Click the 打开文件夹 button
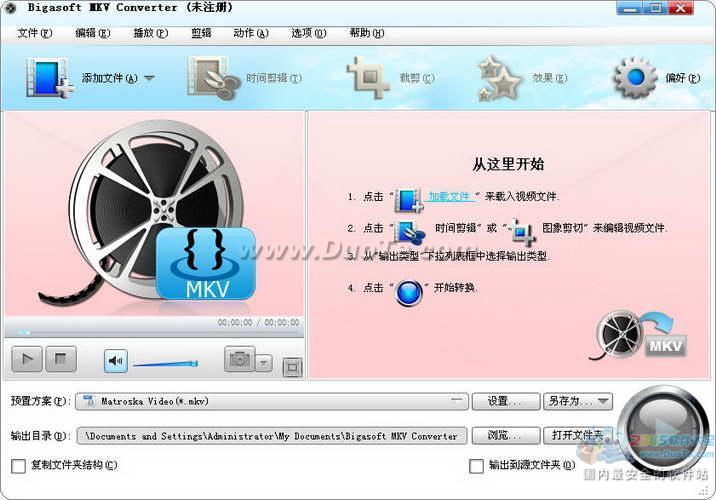The width and height of the screenshot is (716, 500). 578,436
